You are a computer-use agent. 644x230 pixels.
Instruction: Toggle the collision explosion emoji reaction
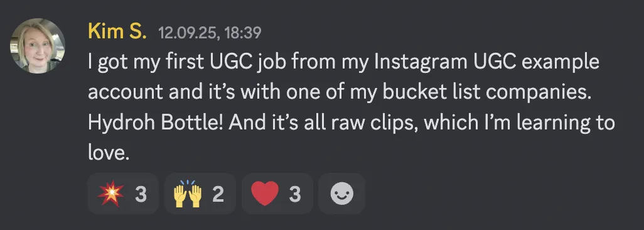pyautogui.click(x=123, y=194)
